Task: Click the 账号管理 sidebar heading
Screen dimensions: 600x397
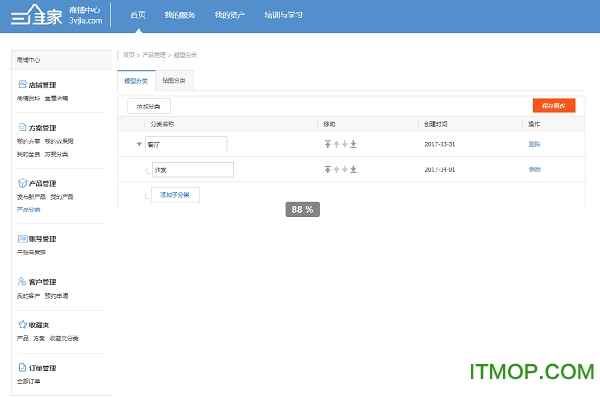Action: pos(42,239)
